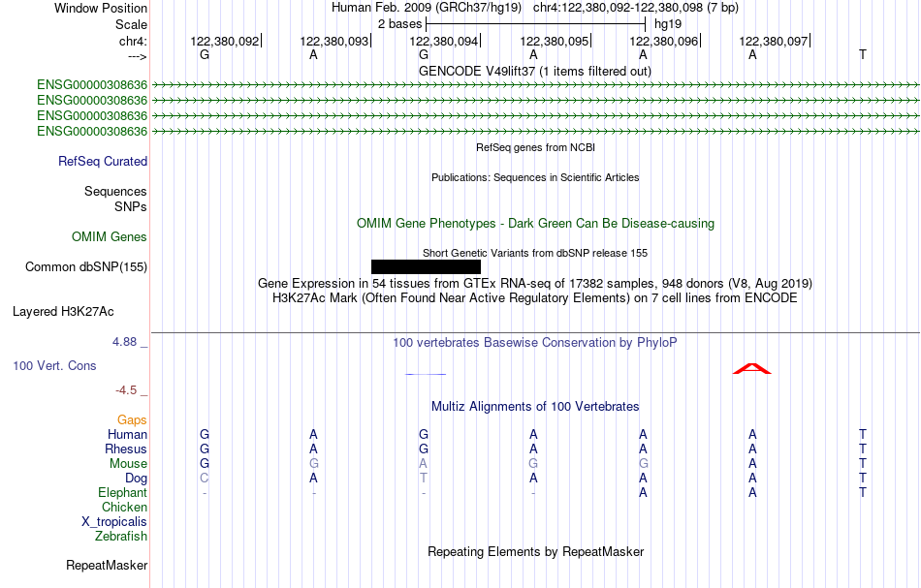921x588 pixels.
Task: Select the Human species label
Action: click(x=127, y=434)
